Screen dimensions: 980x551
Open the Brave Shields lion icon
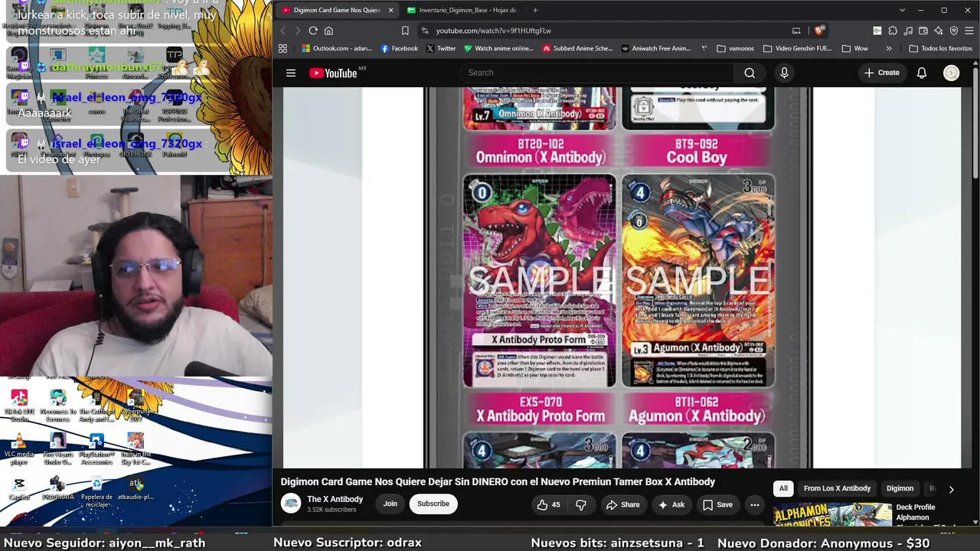pyautogui.click(x=818, y=31)
